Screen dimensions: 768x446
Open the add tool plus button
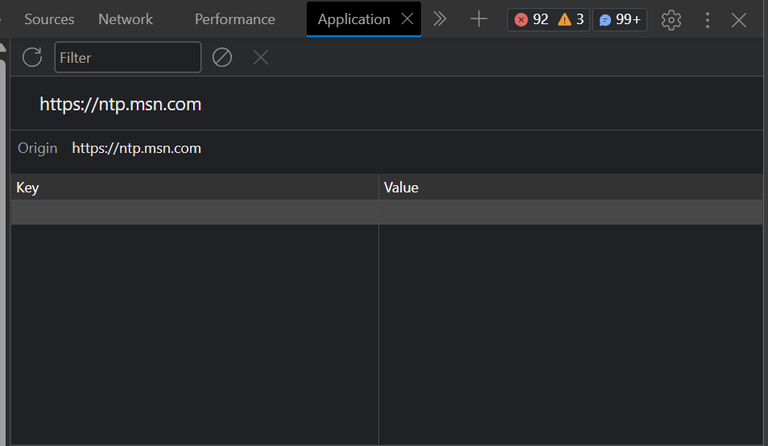(479, 19)
